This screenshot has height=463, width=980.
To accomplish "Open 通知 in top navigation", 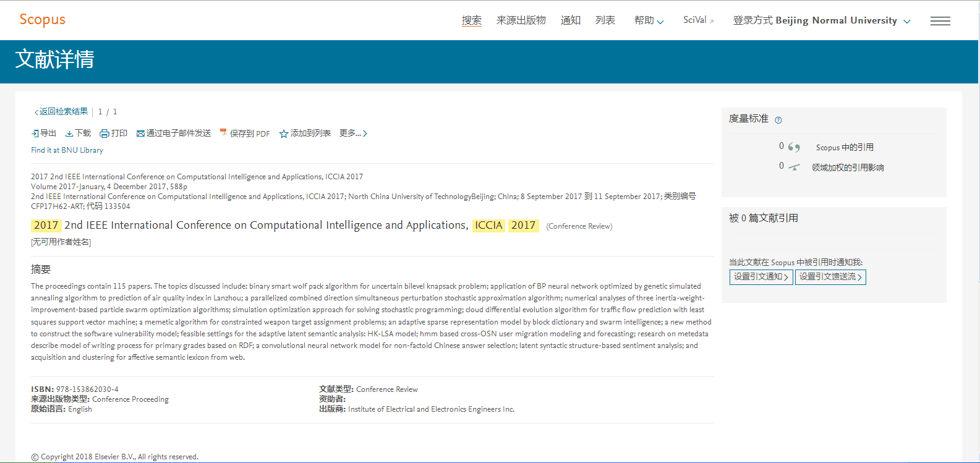I will point(571,20).
